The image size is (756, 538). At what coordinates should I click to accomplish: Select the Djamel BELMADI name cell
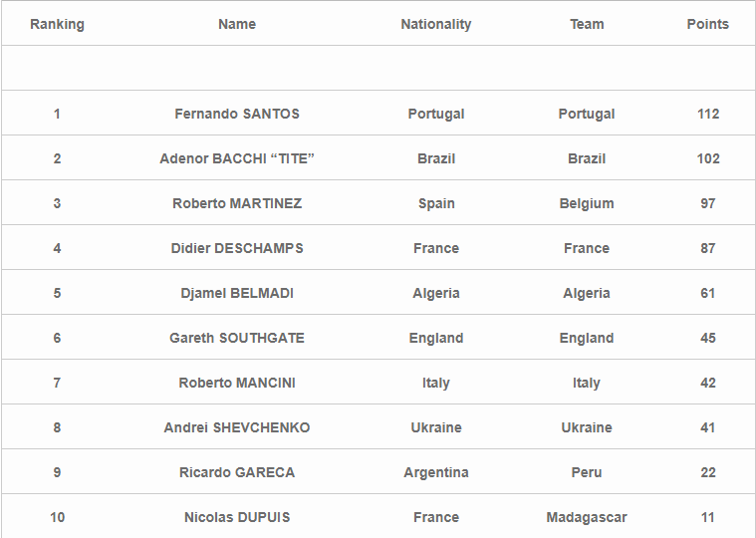237,293
